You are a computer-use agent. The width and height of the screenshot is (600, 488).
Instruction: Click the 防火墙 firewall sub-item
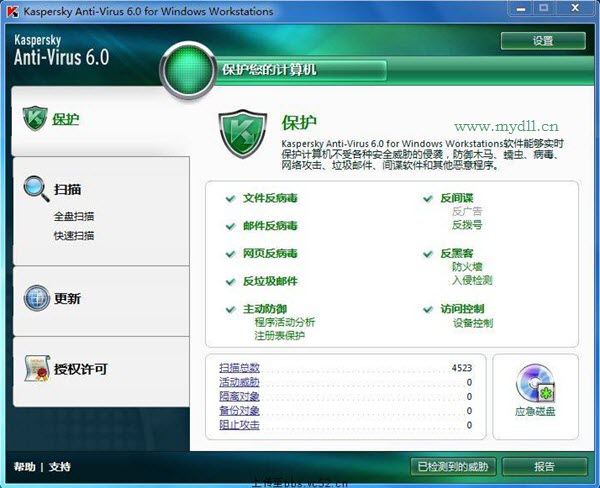[467, 267]
